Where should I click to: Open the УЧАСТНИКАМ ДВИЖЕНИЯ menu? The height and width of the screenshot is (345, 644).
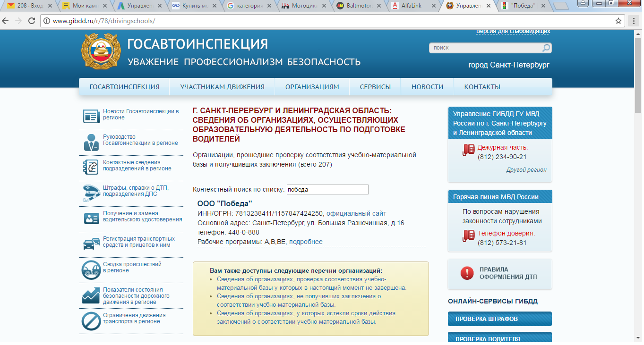222,87
